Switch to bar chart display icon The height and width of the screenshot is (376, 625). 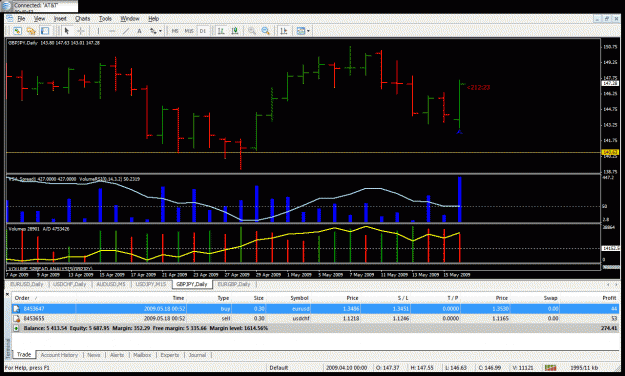pyautogui.click(x=221, y=31)
